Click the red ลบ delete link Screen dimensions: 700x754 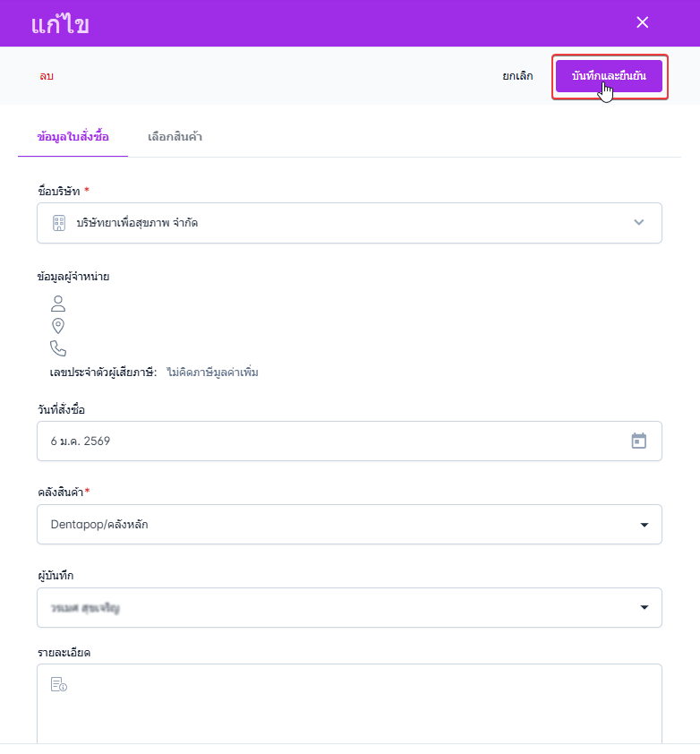pos(47,76)
